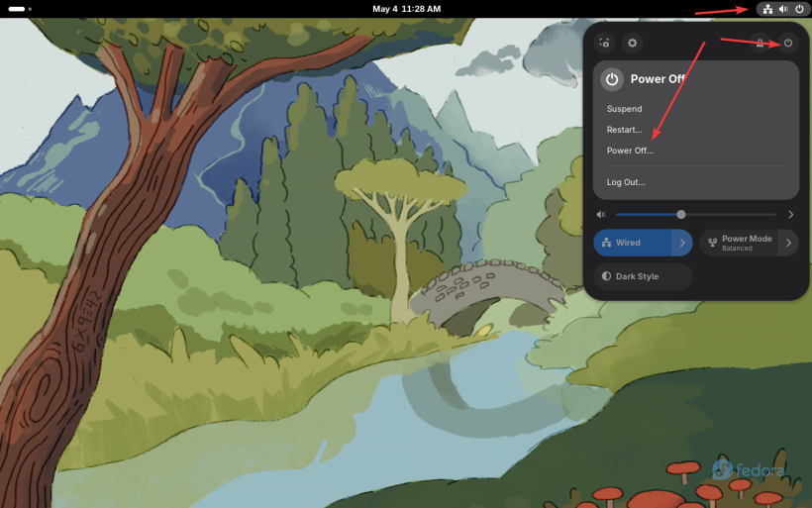
Task: Expand the sound output options arrow
Action: [x=791, y=214]
